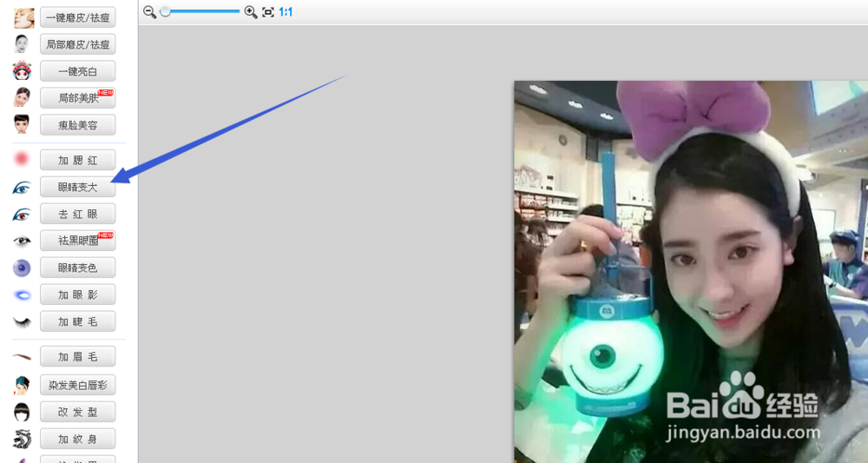868x463 pixels.
Task: Click the black eye icon beside 祛黑眼圈
Action: click(x=22, y=241)
